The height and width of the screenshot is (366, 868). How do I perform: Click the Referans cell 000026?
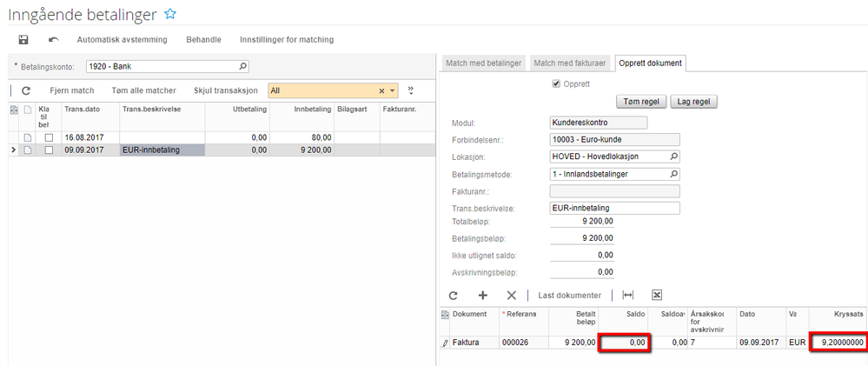tap(524, 343)
